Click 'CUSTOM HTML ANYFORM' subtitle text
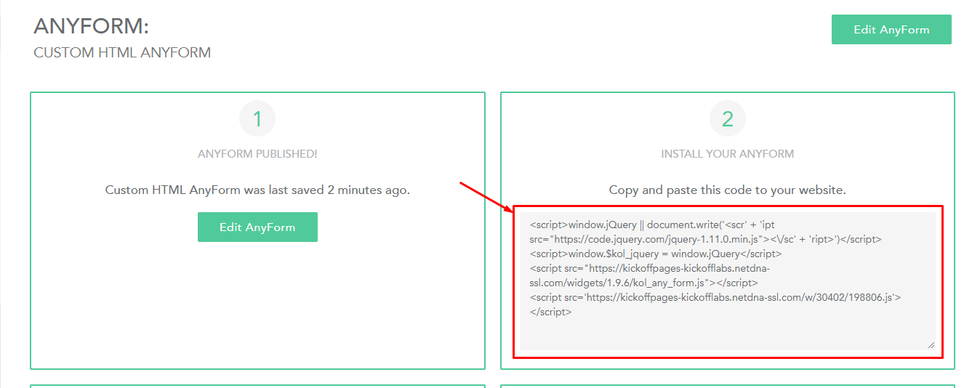Image resolution: width=980 pixels, height=388 pixels. (122, 53)
